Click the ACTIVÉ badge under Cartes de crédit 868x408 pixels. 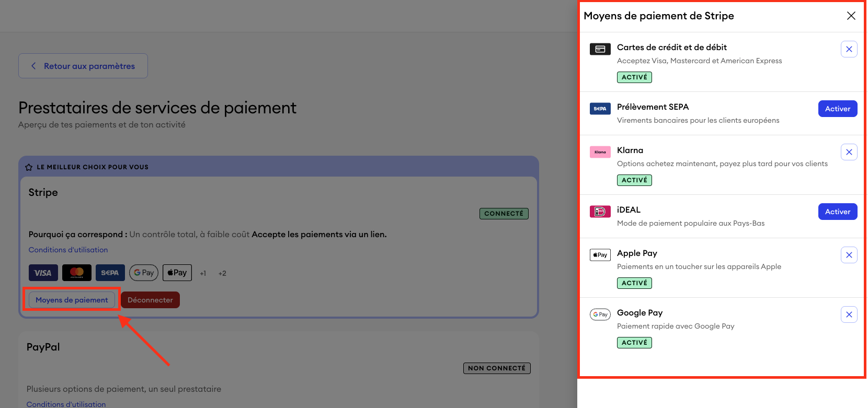pos(634,77)
